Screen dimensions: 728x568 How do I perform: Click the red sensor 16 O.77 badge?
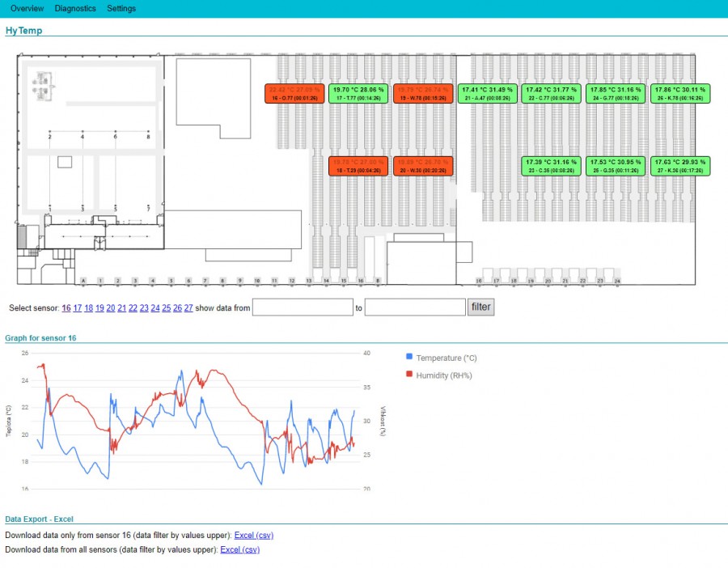coord(295,93)
